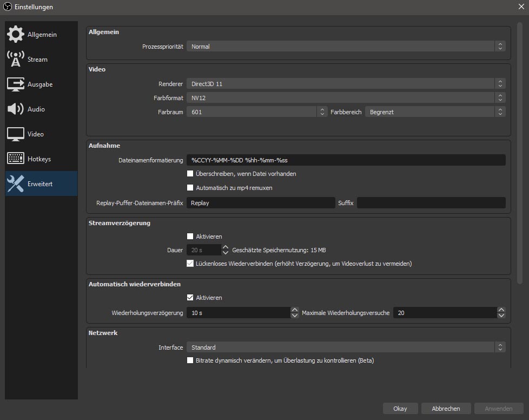Select the Ausgabe monitor-arrow icon
Image resolution: width=529 pixels, height=420 pixels.
point(16,84)
